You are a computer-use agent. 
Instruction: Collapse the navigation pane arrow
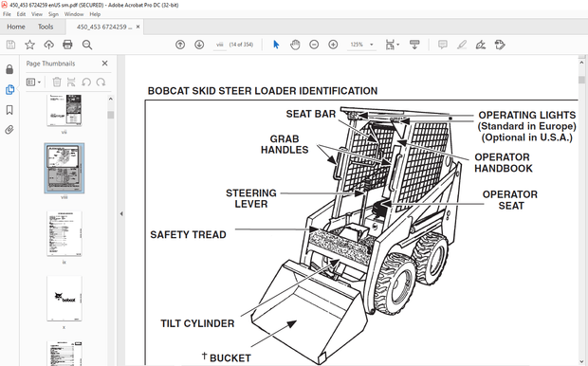(121, 213)
